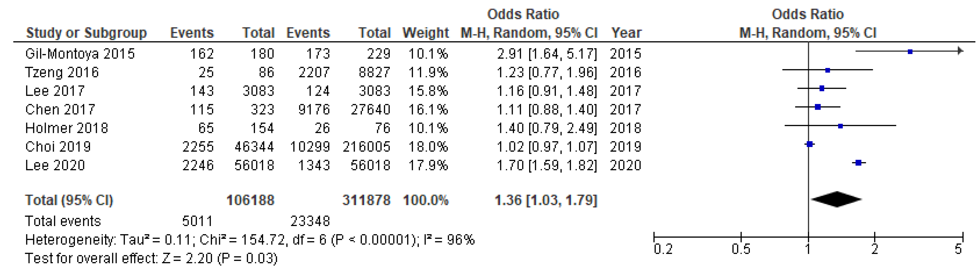The image size is (980, 269).
Task: Click the blue square for Tzeng 2016
Action: click(x=827, y=70)
